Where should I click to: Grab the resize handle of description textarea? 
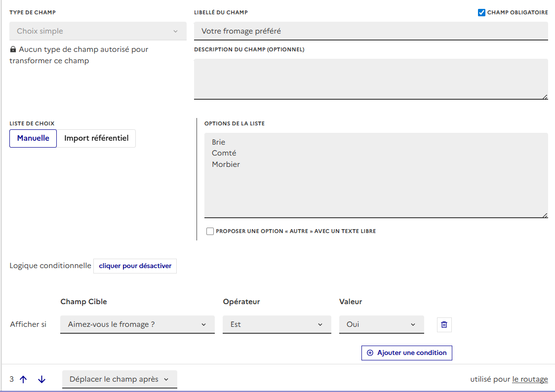[x=545, y=97]
